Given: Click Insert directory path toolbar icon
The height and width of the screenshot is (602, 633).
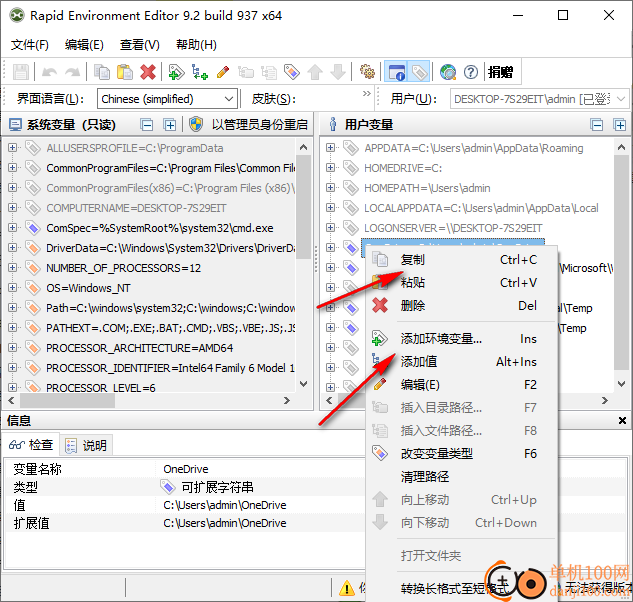Looking at the screenshot, I should pyautogui.click(x=246, y=72).
